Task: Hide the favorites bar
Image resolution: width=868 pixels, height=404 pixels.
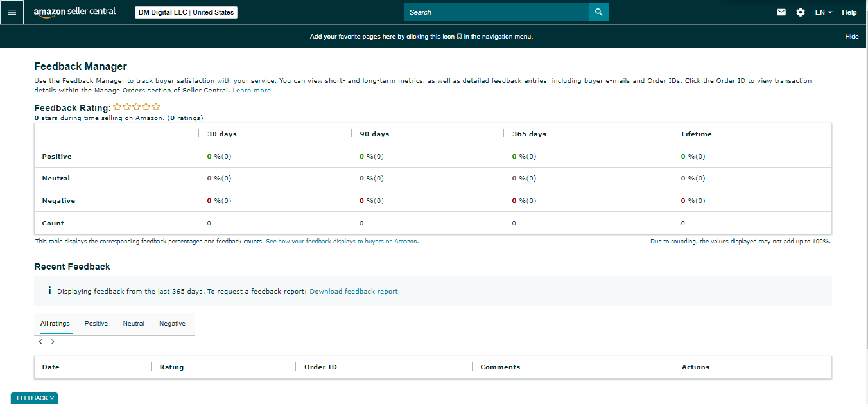Action: [852, 37]
